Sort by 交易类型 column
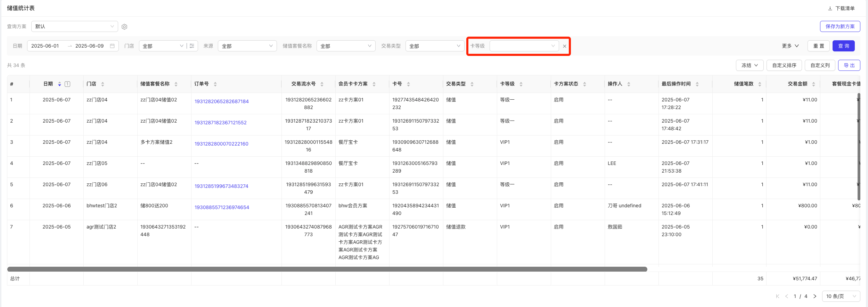 click(x=472, y=84)
